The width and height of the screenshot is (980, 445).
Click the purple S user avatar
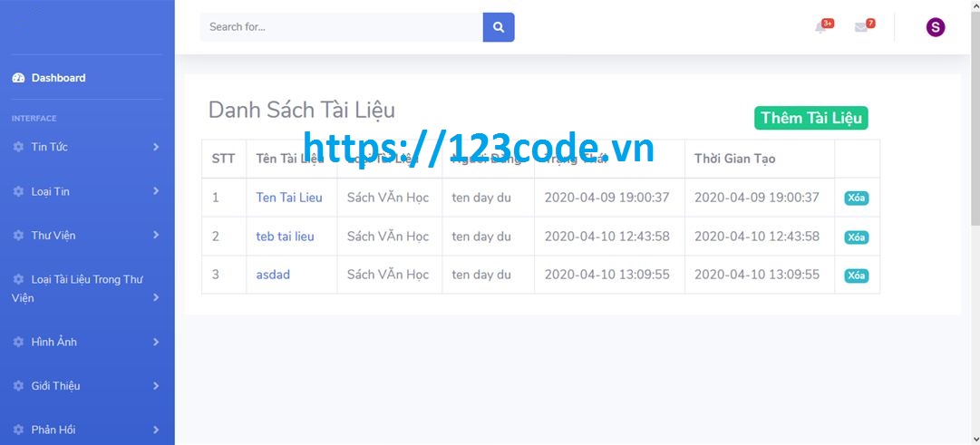[x=935, y=27]
